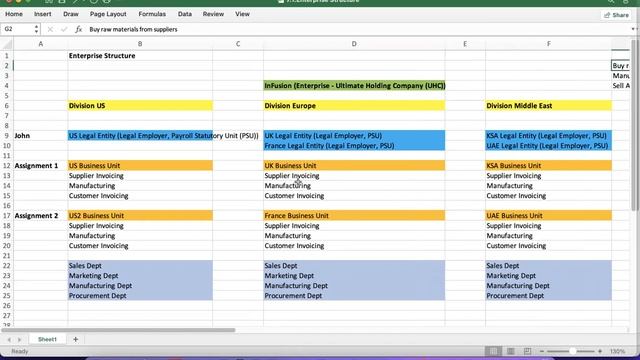This screenshot has width=640, height=360.
Task: Select column D header
Action: coord(354,44)
